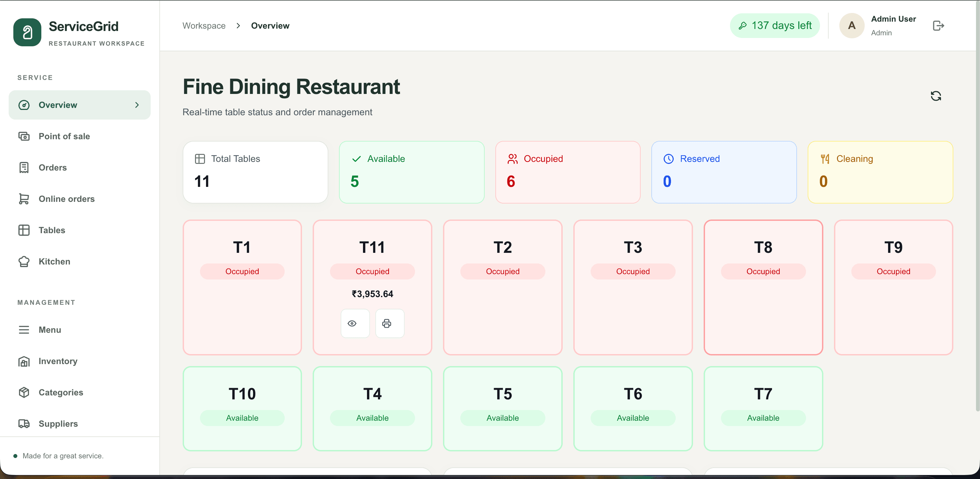Expand the Overview sidebar chevron

pyautogui.click(x=137, y=105)
